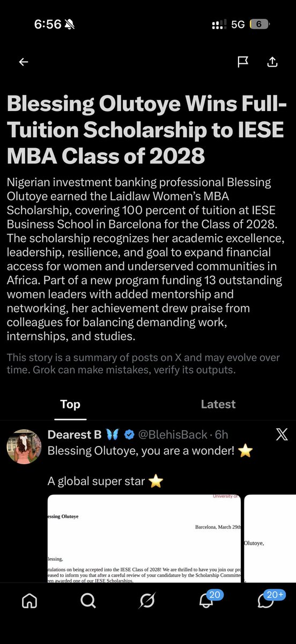This screenshot has width=296, height=644.
Task: Open the IESE acceptance letter image
Action: click(144, 538)
